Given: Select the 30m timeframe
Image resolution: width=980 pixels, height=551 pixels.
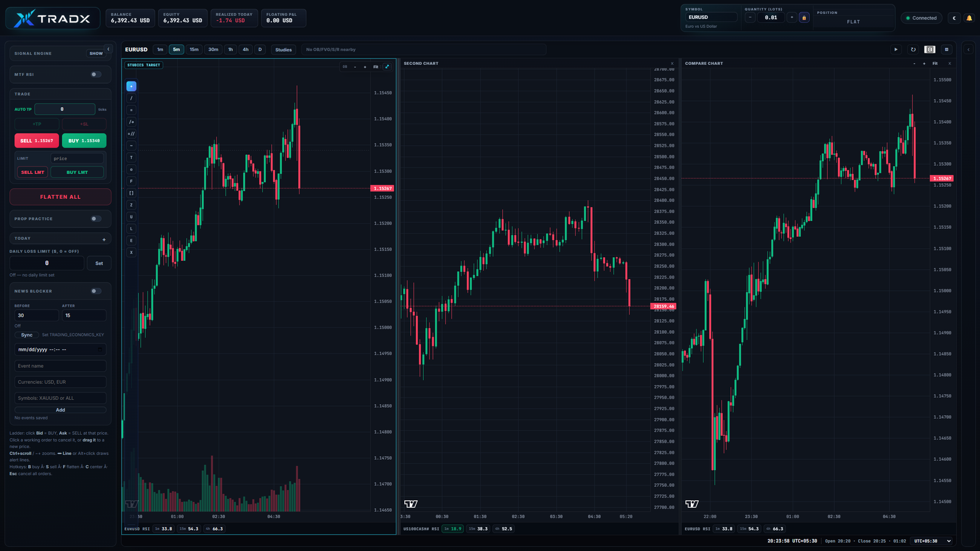Looking at the screenshot, I should 213,50.
